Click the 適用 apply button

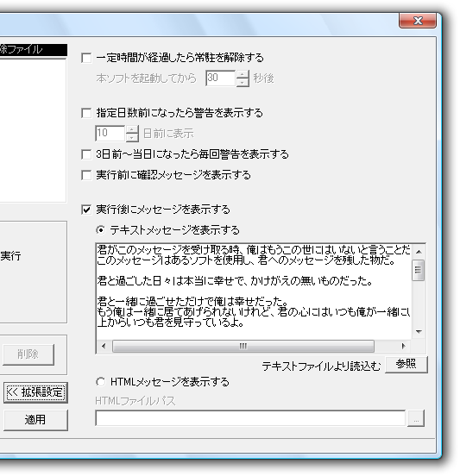click(35, 420)
